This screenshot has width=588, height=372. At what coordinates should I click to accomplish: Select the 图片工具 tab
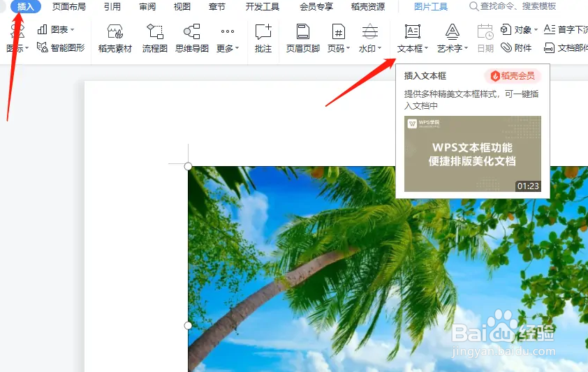(x=430, y=7)
